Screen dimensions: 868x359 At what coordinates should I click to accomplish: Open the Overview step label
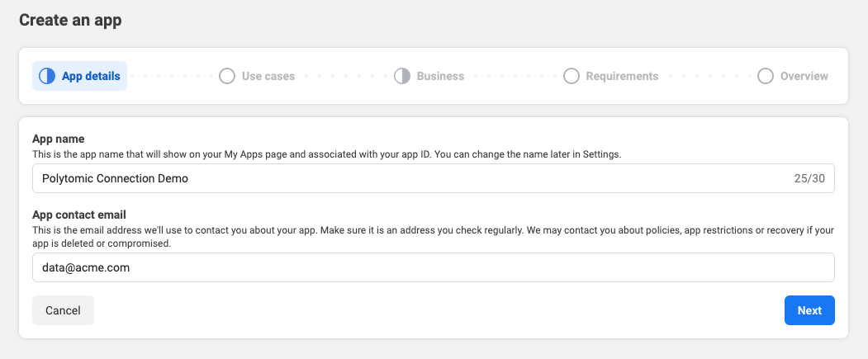tap(804, 76)
